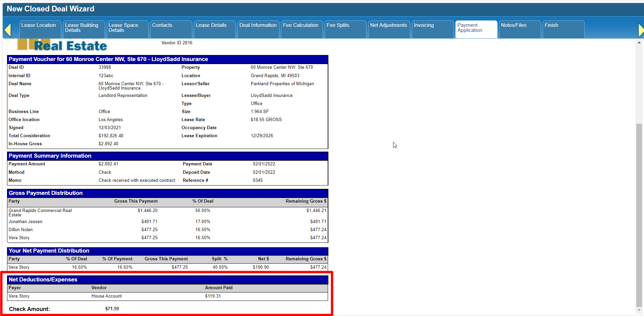Viewport: 644px width, 316px height.
Task: Switch to Notes/Files tab
Action: 520,29
